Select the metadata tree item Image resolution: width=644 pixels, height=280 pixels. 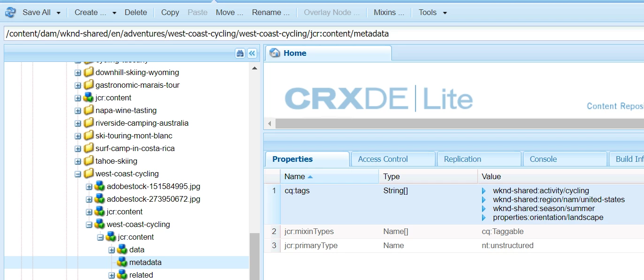[x=145, y=263]
